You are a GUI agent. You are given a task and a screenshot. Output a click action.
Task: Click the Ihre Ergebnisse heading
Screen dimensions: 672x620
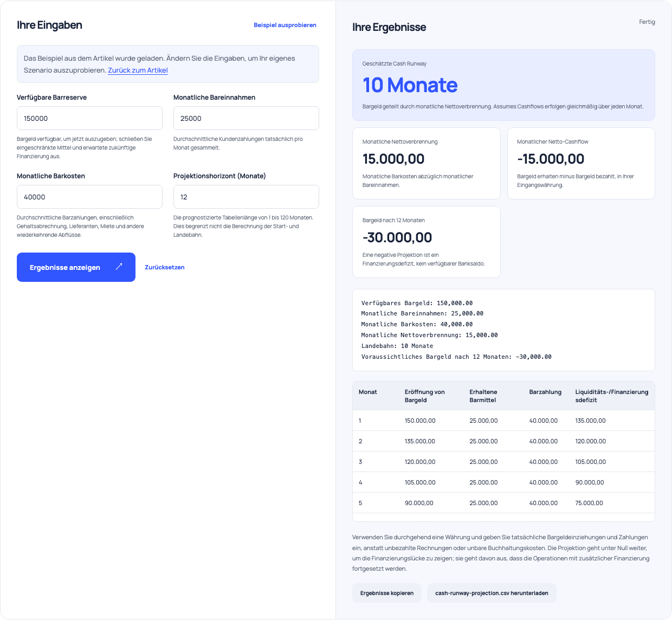tap(389, 27)
